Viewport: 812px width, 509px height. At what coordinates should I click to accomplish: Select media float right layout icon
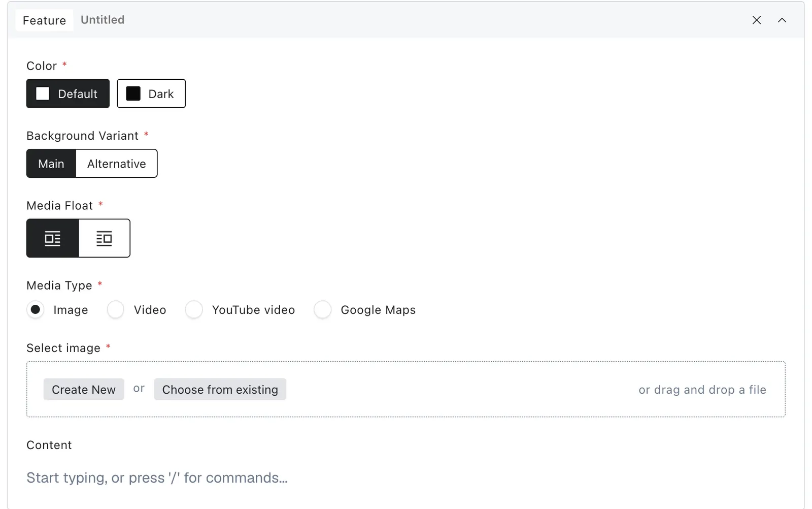[x=104, y=238]
